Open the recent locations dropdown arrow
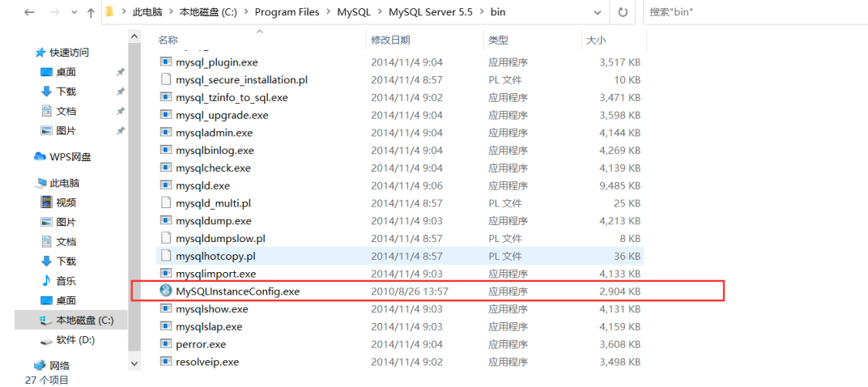Image resolution: width=868 pixels, height=387 pixels. pos(75,13)
